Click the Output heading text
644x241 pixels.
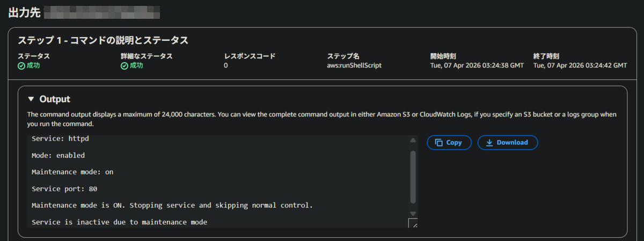coord(55,99)
